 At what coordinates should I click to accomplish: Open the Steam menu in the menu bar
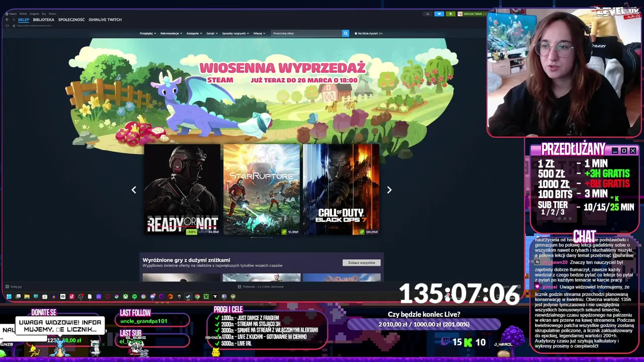[13, 14]
